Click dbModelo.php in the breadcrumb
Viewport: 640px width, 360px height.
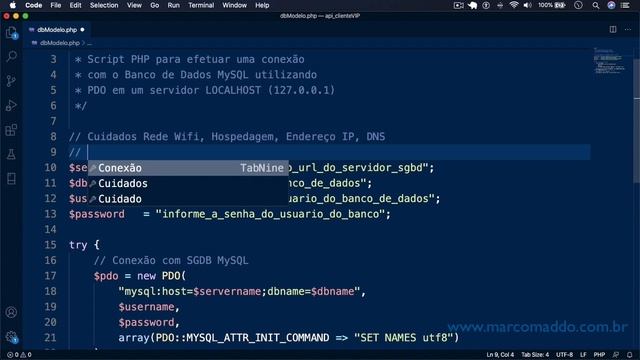[x=60, y=43]
